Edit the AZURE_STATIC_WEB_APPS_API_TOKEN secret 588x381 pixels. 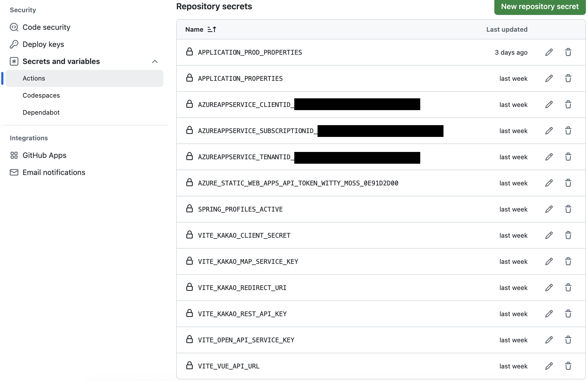click(549, 183)
